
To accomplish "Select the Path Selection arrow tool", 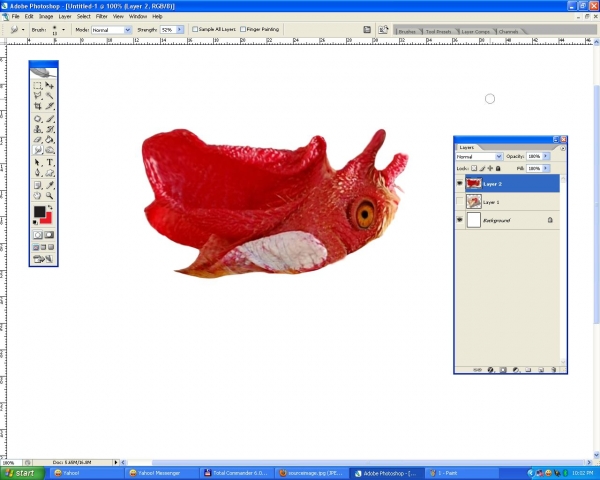I will coord(38,162).
